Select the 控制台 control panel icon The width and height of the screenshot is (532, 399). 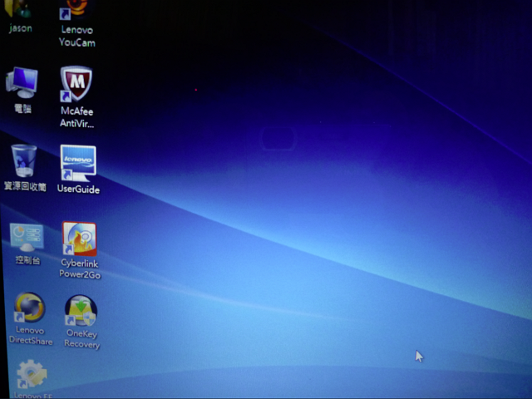tap(27, 238)
